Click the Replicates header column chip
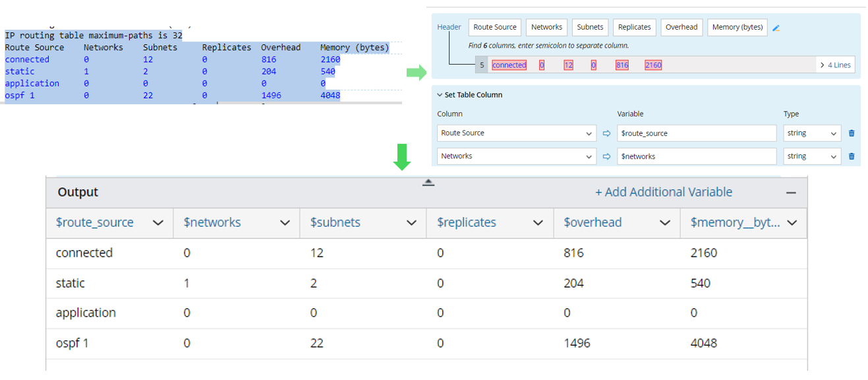This screenshot has width=868, height=380. (634, 27)
